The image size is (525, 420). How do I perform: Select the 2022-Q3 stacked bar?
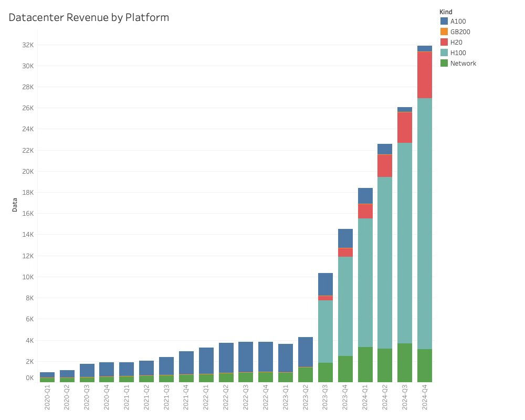pyautogui.click(x=245, y=362)
